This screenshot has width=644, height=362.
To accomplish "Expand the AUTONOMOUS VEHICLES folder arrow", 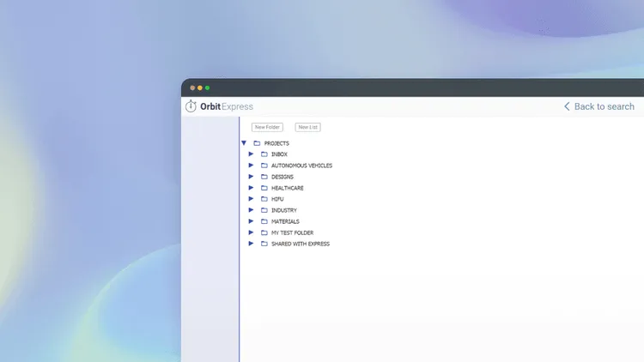I will pyautogui.click(x=251, y=166).
